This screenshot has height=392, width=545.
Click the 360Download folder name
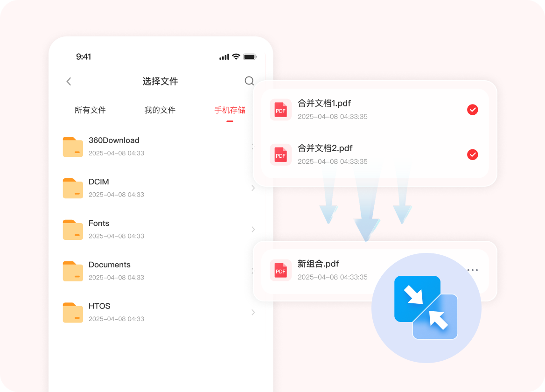(x=114, y=140)
